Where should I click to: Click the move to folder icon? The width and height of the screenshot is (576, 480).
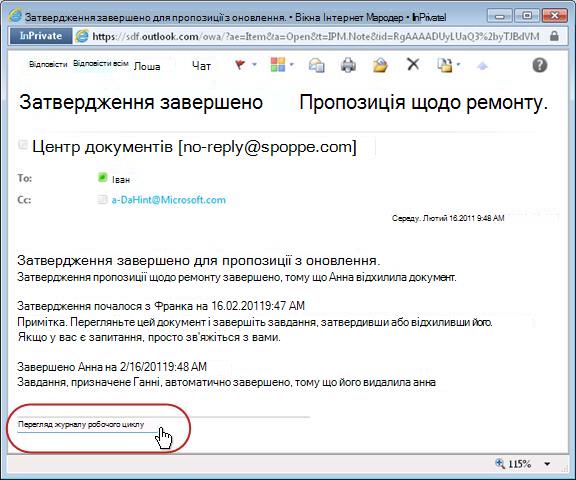click(x=444, y=65)
